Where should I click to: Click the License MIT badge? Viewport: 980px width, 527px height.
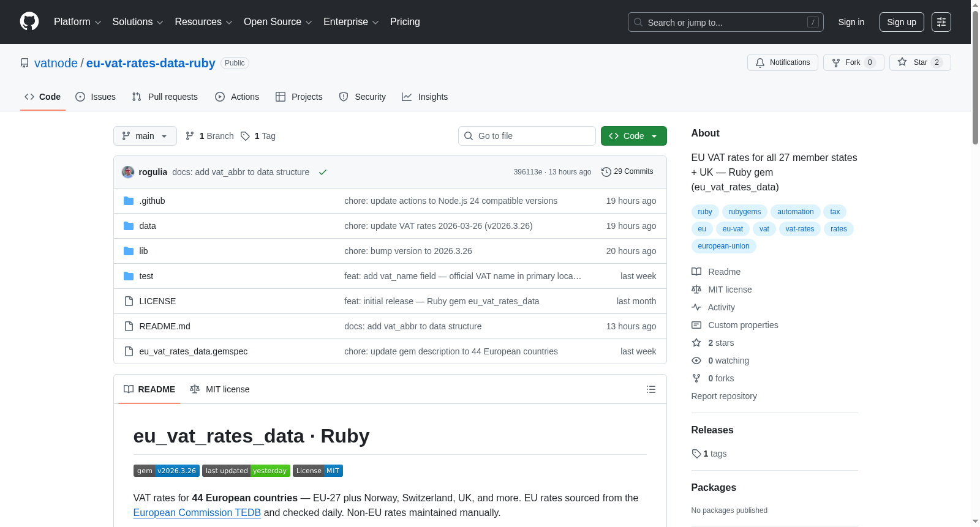coord(318,471)
